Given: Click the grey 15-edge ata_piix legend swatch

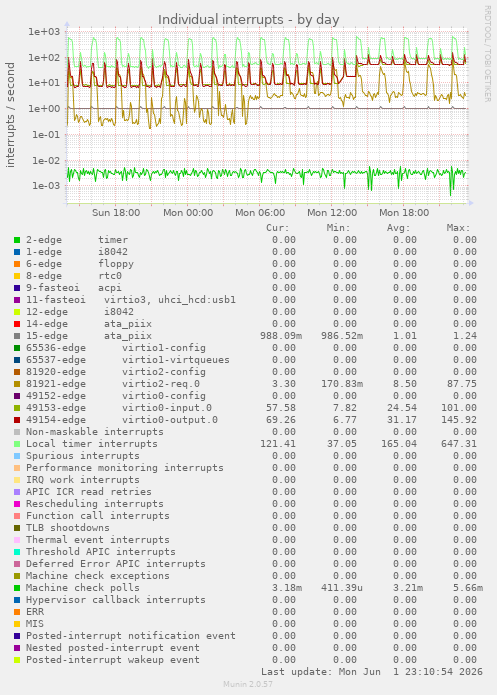Looking at the screenshot, I should (17, 336).
